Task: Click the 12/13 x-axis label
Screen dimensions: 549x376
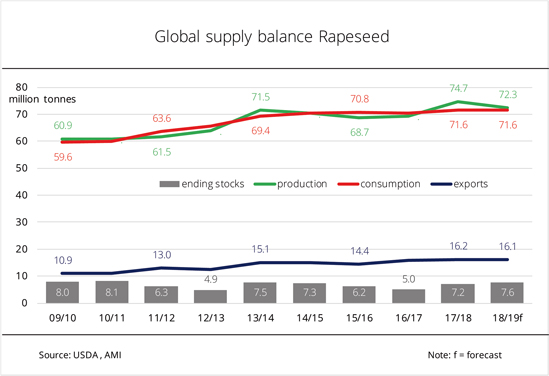Action: [x=211, y=318]
